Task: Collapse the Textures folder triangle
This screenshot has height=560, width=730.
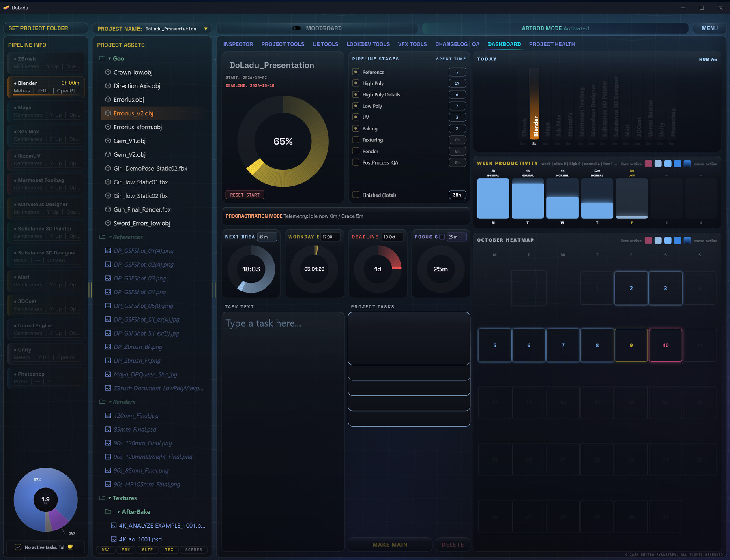Action: click(109, 498)
